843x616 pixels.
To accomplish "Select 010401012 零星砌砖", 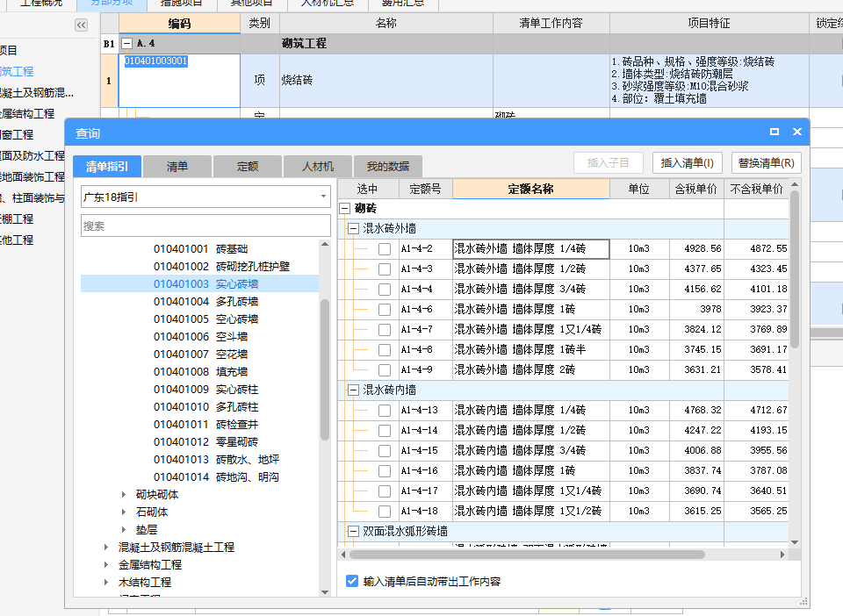I will coord(205,442).
